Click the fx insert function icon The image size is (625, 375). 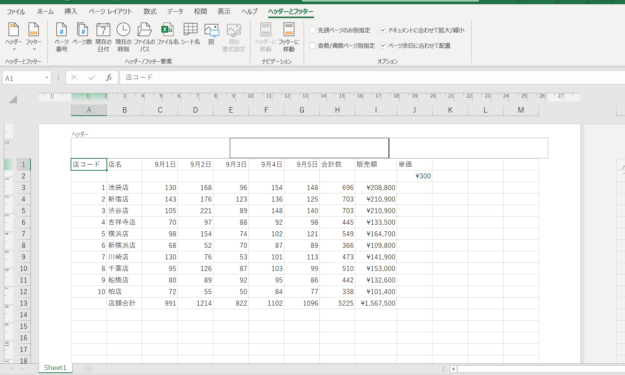109,78
